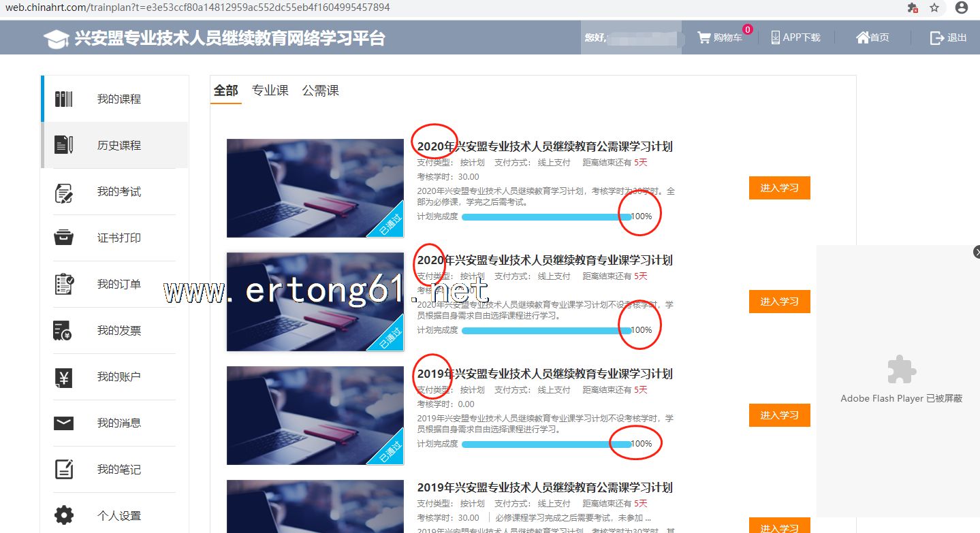Select the 历史课程 document icon
The width and height of the screenshot is (980, 533).
tap(64, 145)
